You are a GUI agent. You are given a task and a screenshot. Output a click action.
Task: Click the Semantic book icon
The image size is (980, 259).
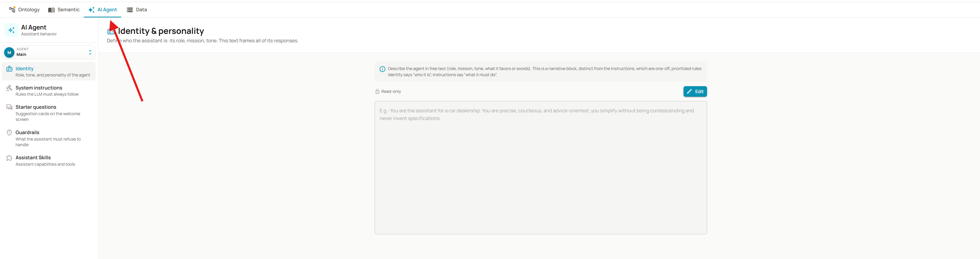51,10
